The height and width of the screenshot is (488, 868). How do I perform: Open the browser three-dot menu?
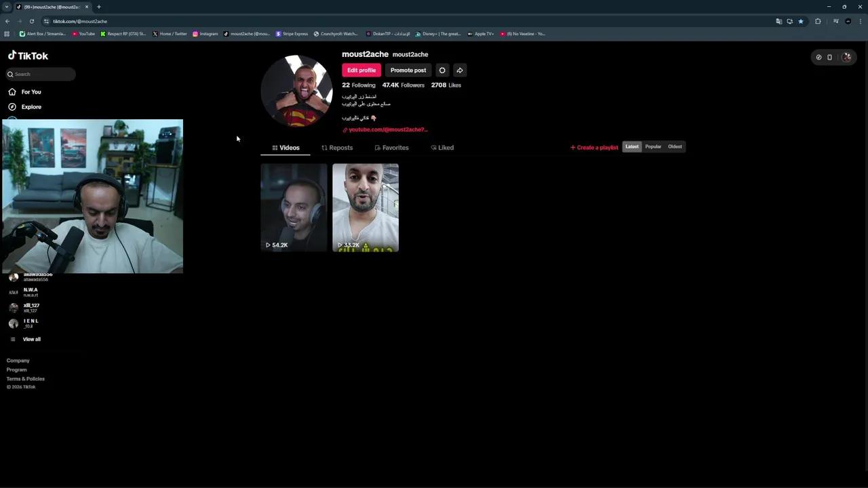[x=860, y=21]
